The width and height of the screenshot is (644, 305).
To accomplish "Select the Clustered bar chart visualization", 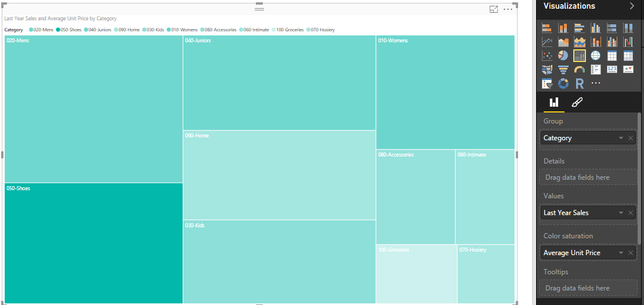I will point(580,28).
